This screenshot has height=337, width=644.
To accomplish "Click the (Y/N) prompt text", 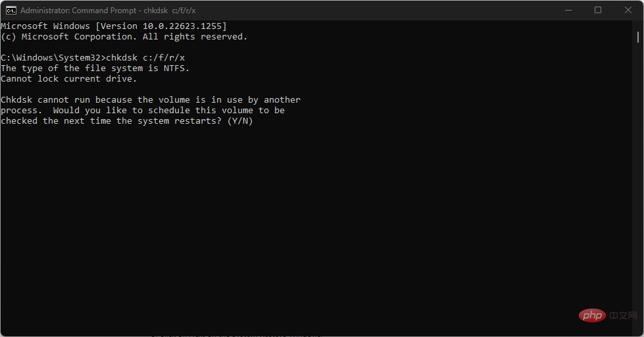I will (x=240, y=121).
